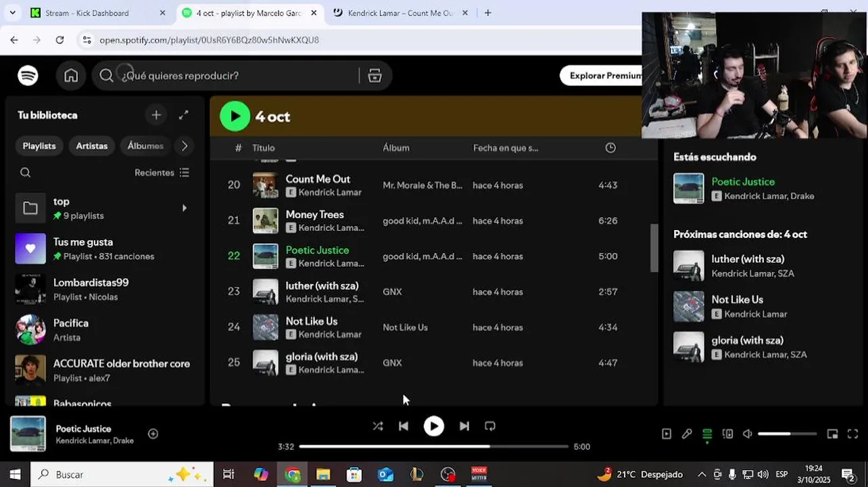Open the Windows Start menu
The height and width of the screenshot is (487, 868).
[15, 474]
